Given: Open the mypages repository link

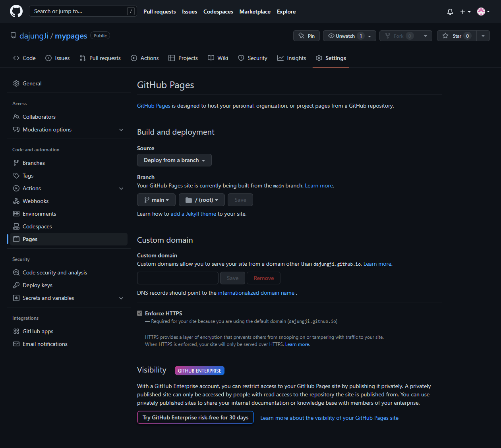Looking at the screenshot, I should click(x=71, y=36).
